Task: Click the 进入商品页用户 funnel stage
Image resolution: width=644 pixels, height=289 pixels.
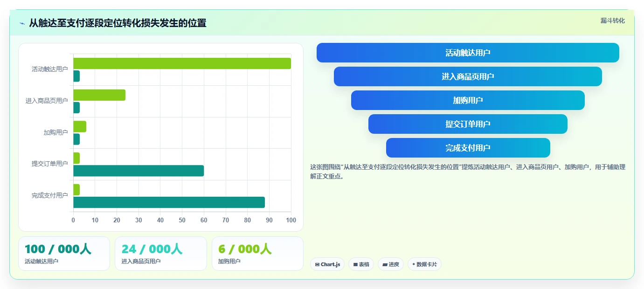Action: 468,76
